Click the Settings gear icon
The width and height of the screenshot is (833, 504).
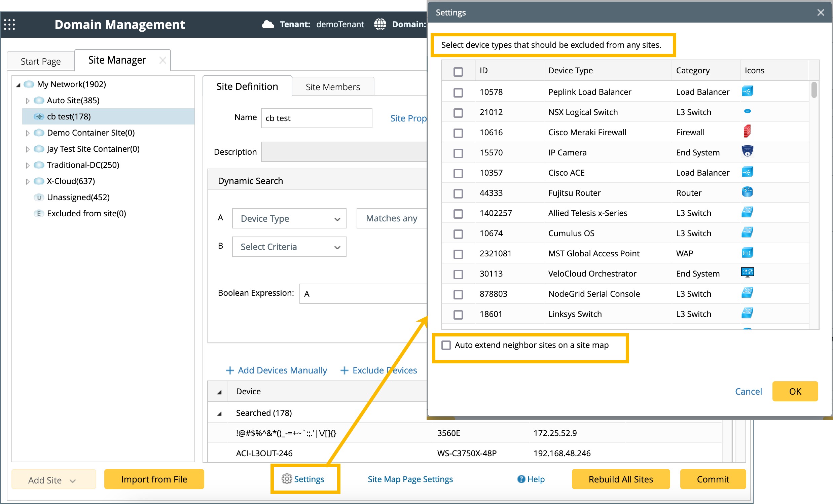287,479
